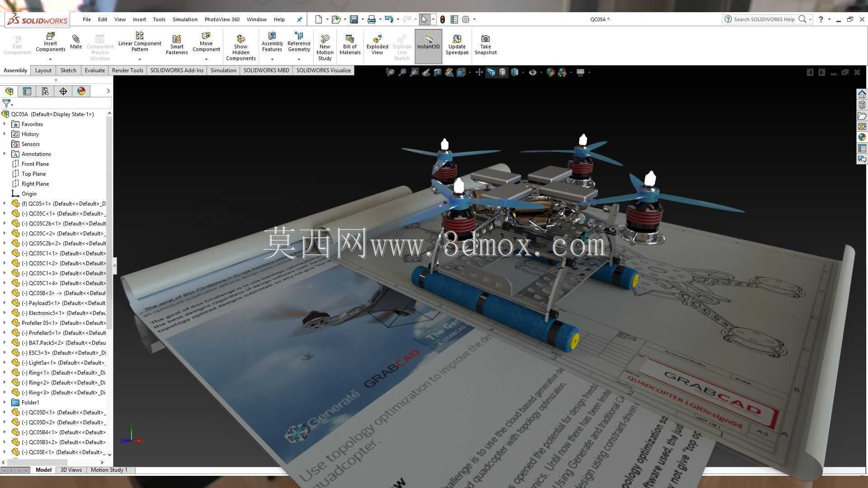Switch to 3D Views tab
This screenshot has width=868, height=488.
click(x=71, y=470)
